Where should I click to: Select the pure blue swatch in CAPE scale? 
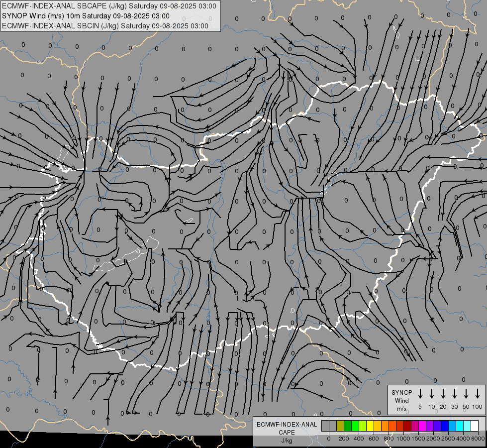[x=444, y=426]
